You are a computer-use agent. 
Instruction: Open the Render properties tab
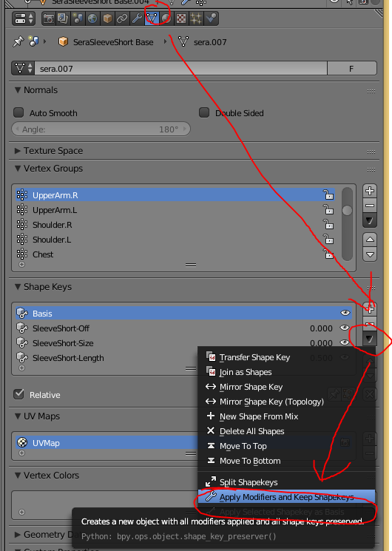[49, 18]
